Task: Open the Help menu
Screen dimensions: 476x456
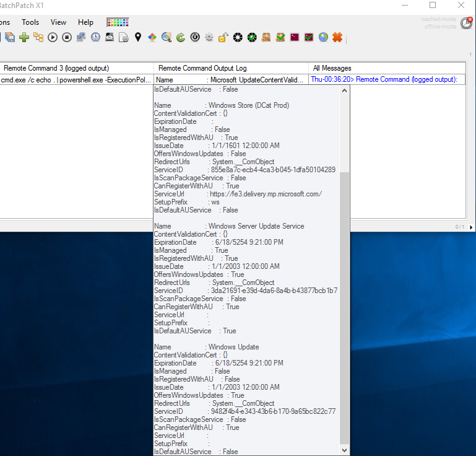Action: click(85, 22)
